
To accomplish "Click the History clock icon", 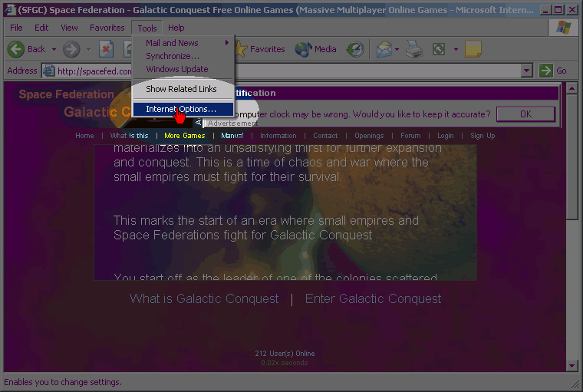I will [354, 49].
